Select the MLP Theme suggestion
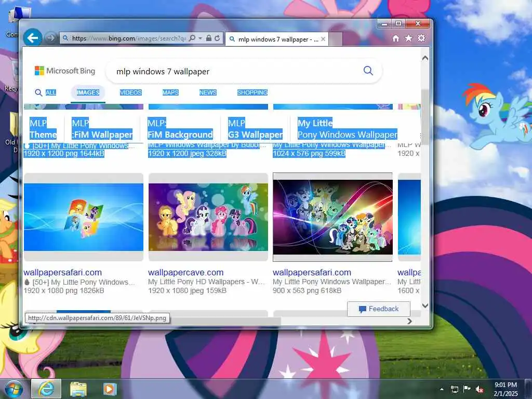Image resolution: width=532 pixels, height=399 pixels. (x=43, y=129)
